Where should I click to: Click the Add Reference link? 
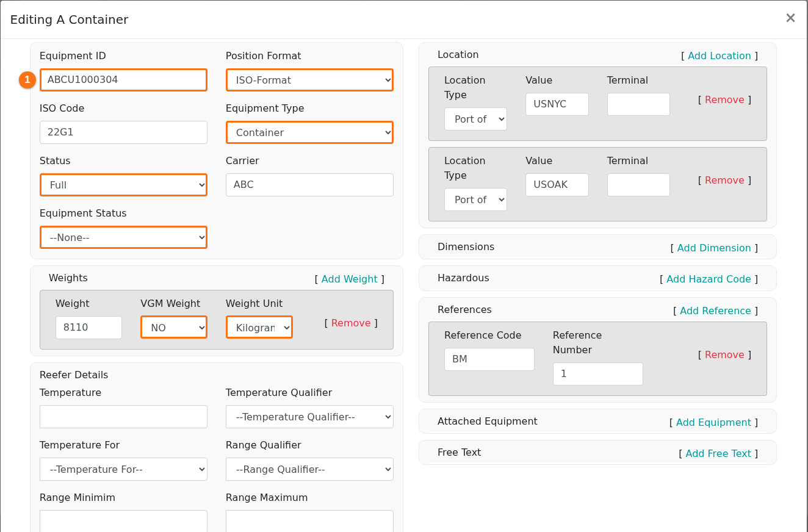715,311
